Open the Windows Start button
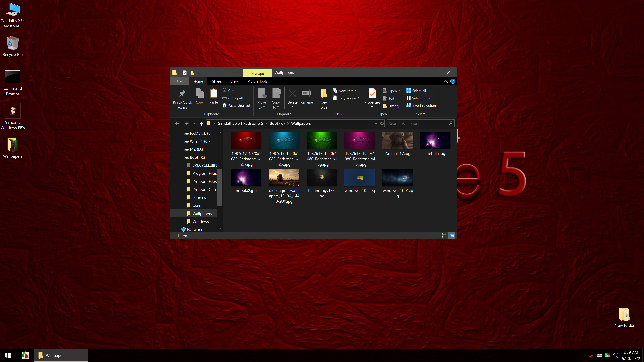This screenshot has height=362, width=644. point(8,355)
